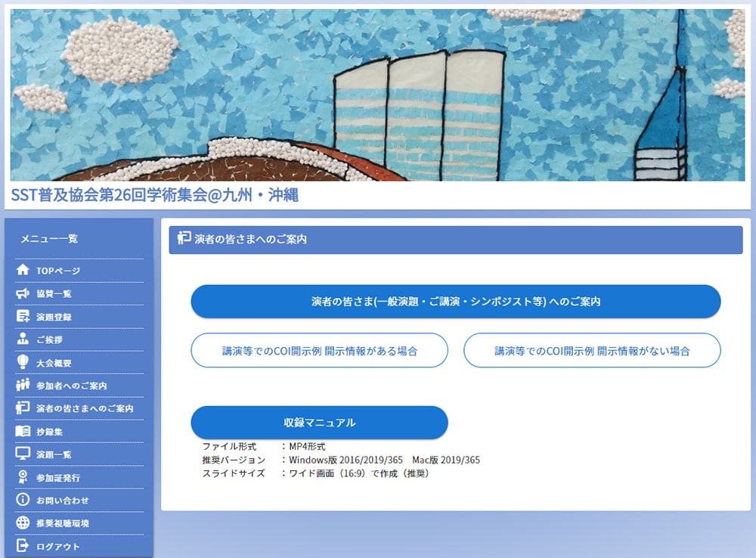The height and width of the screenshot is (558, 756).
Task: Click the person icon beside ご挨拶
Action: 23,339
